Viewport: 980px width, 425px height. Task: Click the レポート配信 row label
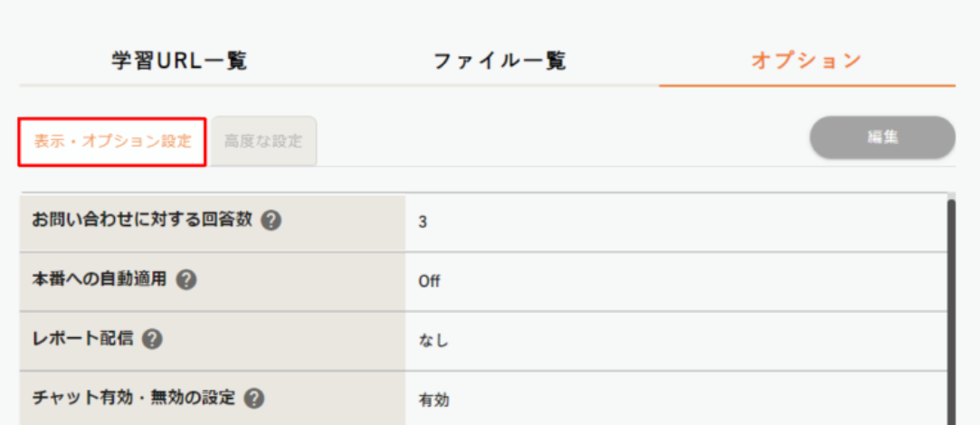click(x=82, y=339)
